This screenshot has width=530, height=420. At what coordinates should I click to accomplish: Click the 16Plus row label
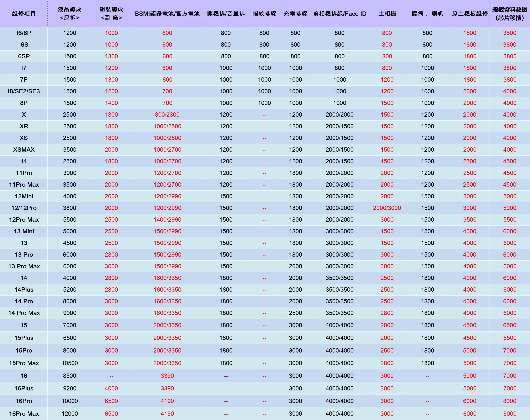(24, 388)
